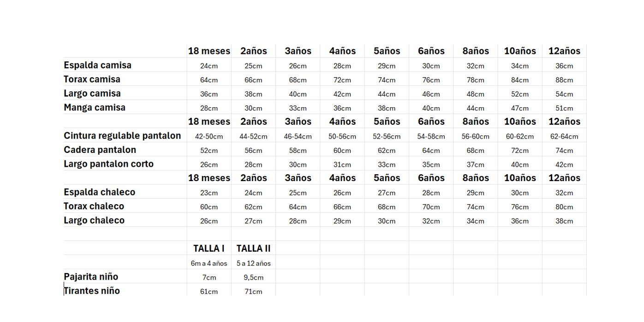
Task: Select the Tirantes niño 61cm cell
Action: click(209, 292)
